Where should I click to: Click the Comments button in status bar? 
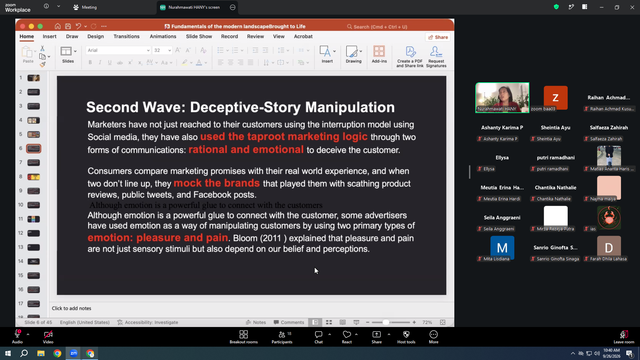(x=289, y=322)
